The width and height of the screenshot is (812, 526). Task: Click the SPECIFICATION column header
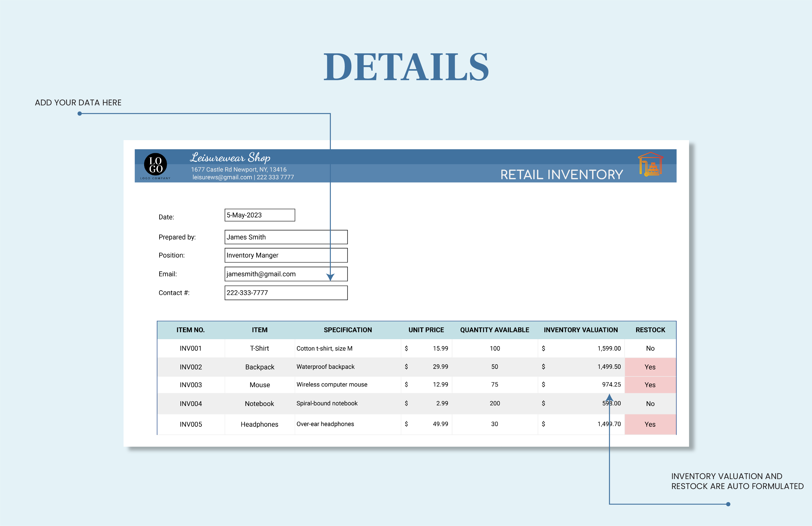(x=348, y=330)
